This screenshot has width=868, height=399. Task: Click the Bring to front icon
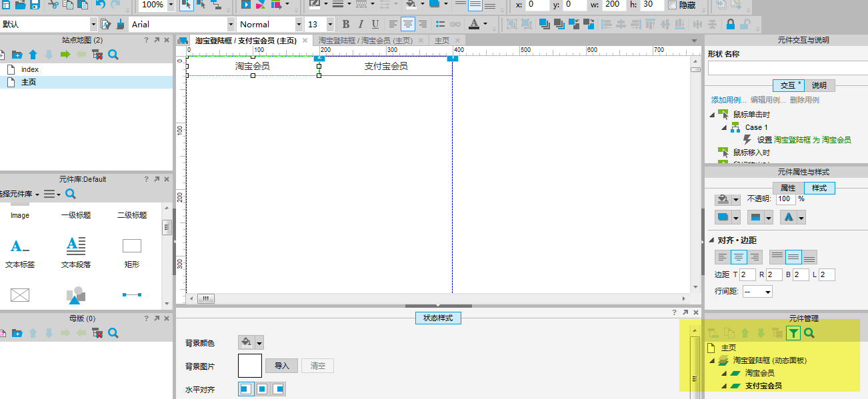544,24
